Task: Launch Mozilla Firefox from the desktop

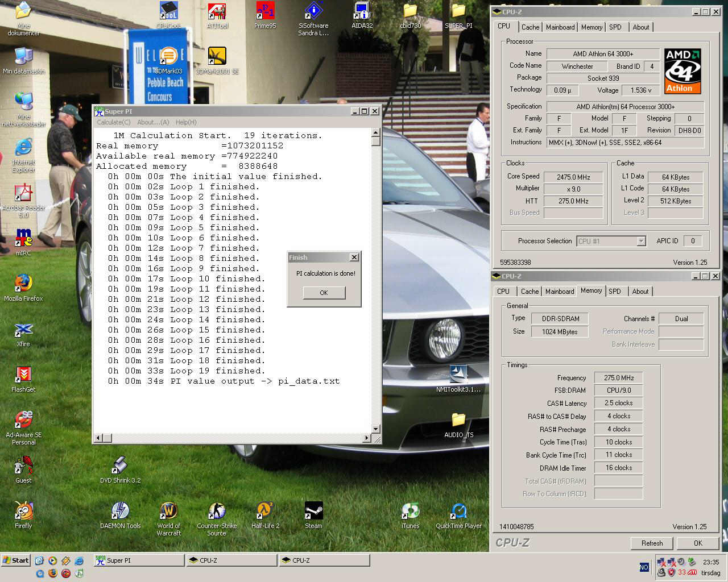Action: [x=23, y=283]
